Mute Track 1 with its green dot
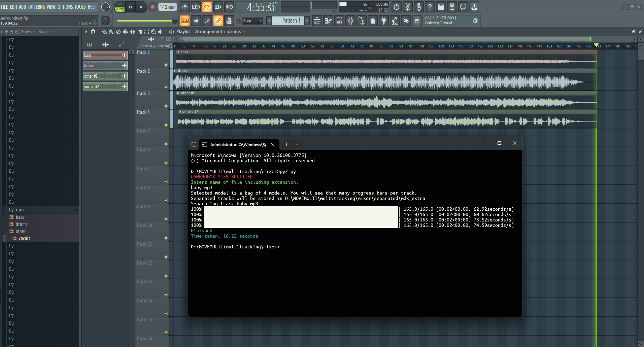 [166, 65]
